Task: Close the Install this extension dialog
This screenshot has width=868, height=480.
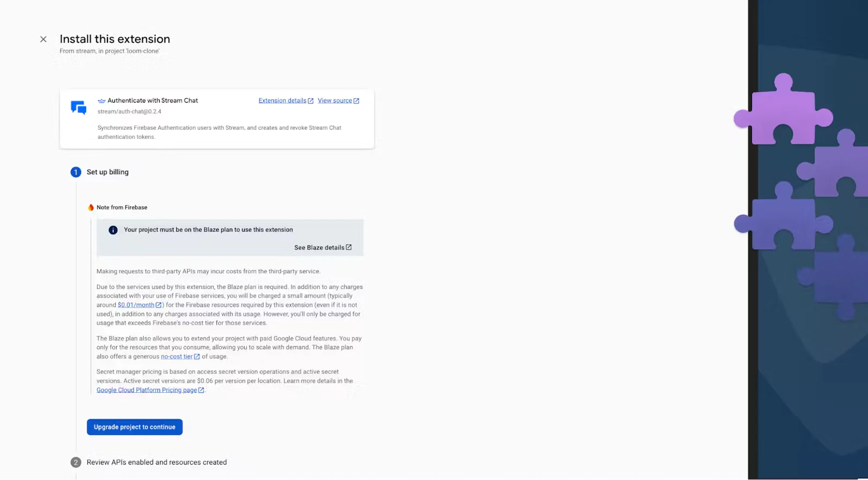Action: [x=43, y=39]
